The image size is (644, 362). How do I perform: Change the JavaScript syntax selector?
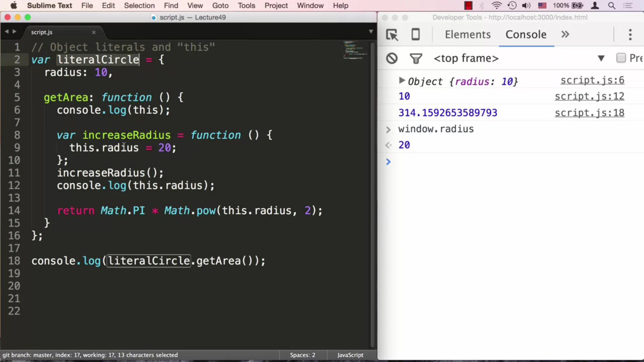(350, 355)
